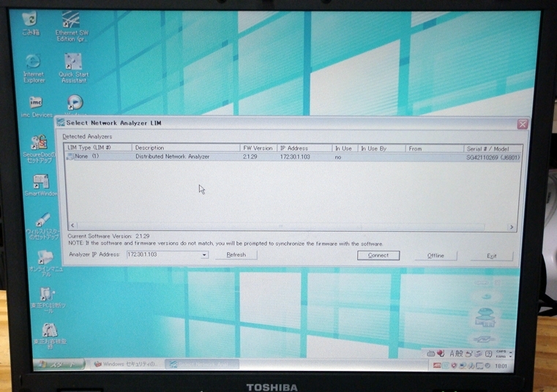Click the In Use By column header
Viewport: 557px width, 392px height.
381,148
